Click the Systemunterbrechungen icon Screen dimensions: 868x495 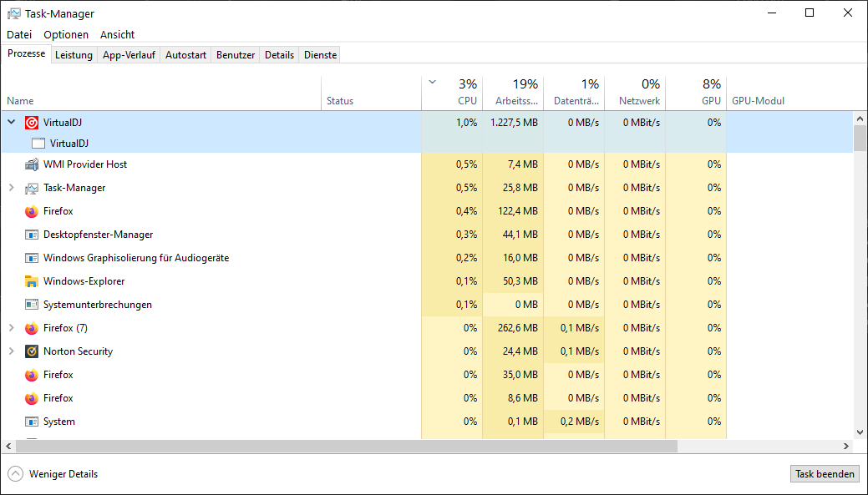tap(32, 305)
